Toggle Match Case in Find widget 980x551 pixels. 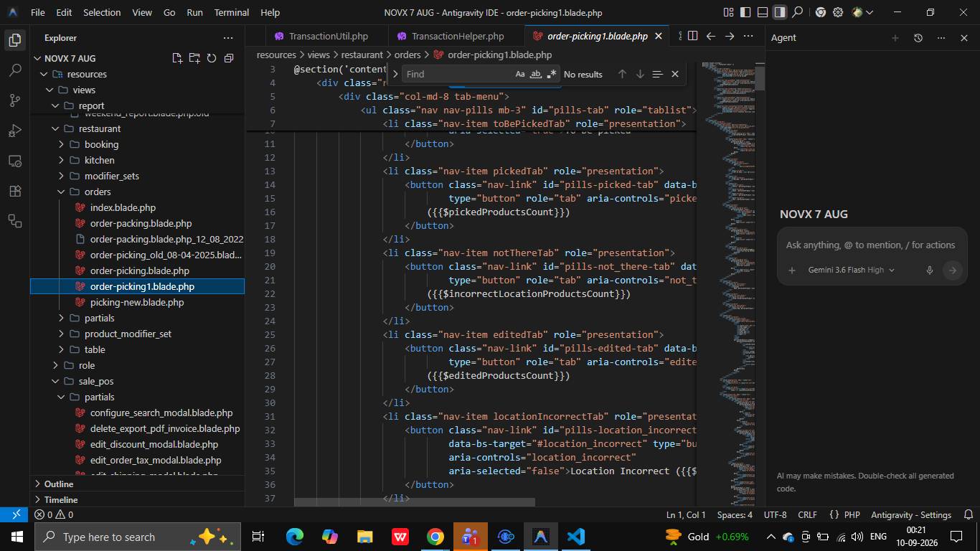[x=520, y=74]
